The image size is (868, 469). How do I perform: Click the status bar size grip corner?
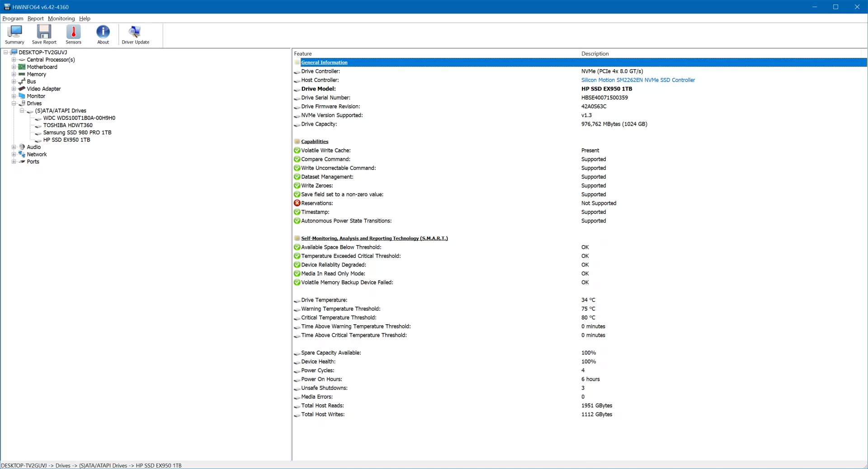point(864,466)
